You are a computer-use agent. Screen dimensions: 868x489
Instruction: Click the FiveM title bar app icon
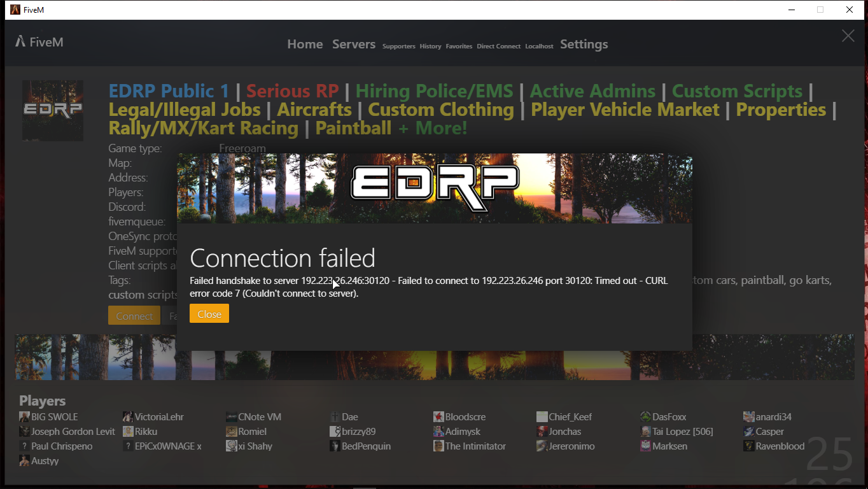(x=15, y=10)
